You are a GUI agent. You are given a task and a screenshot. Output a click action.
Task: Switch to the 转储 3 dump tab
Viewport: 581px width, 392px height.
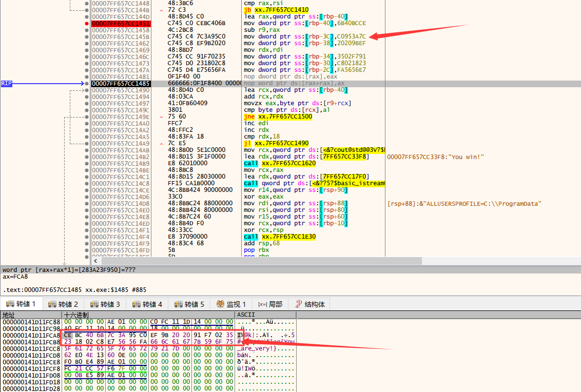(105, 304)
